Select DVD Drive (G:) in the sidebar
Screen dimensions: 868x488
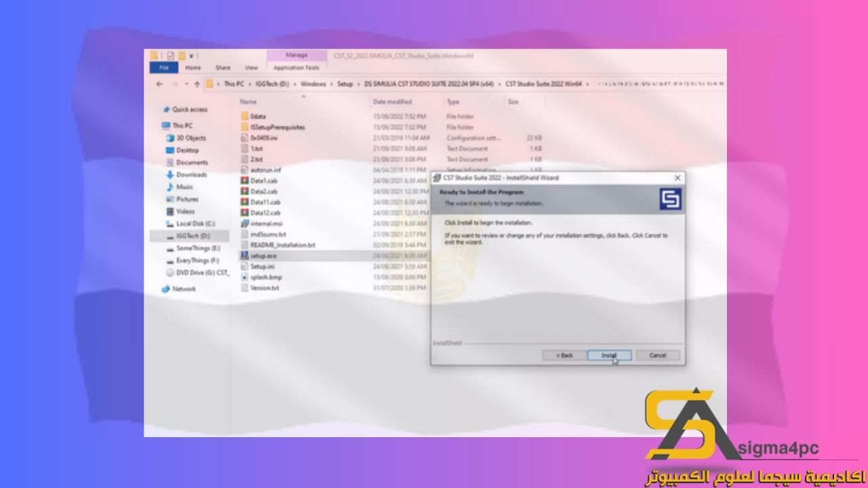click(x=202, y=272)
